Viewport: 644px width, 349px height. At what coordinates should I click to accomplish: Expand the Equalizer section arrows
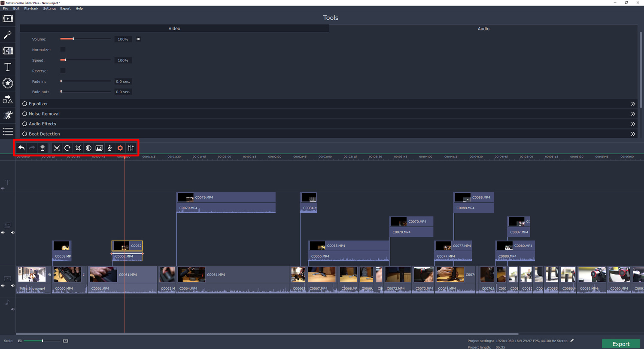pos(633,103)
